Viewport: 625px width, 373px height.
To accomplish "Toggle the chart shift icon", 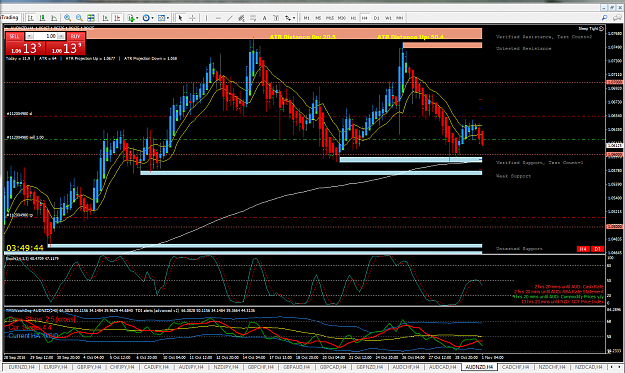I will click(x=117, y=18).
